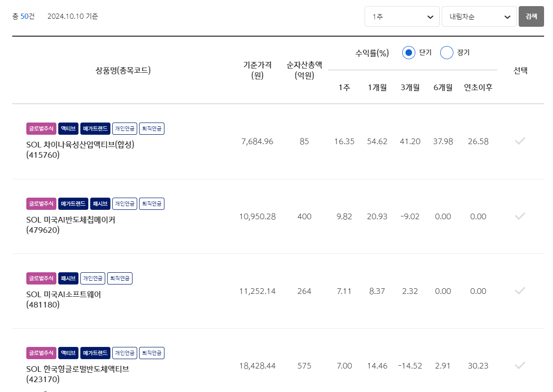Click the 메가트렌드 tag on the 415760 row
The image size is (553, 392).
point(95,129)
